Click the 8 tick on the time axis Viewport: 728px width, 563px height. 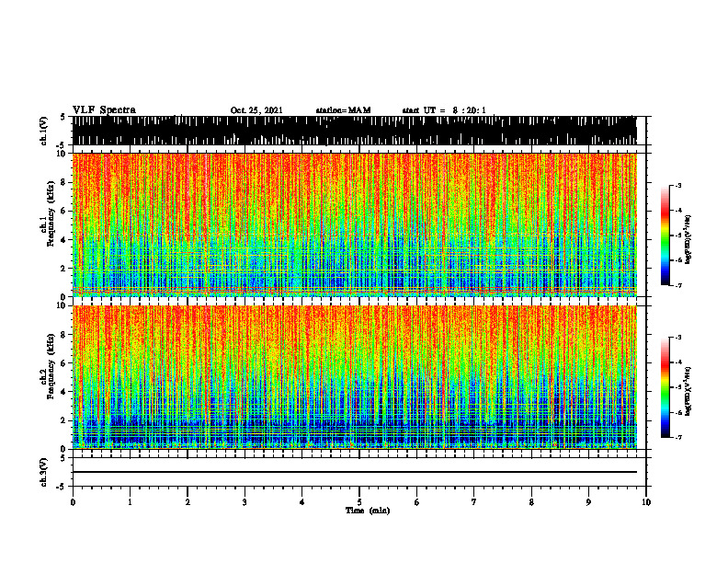point(531,502)
